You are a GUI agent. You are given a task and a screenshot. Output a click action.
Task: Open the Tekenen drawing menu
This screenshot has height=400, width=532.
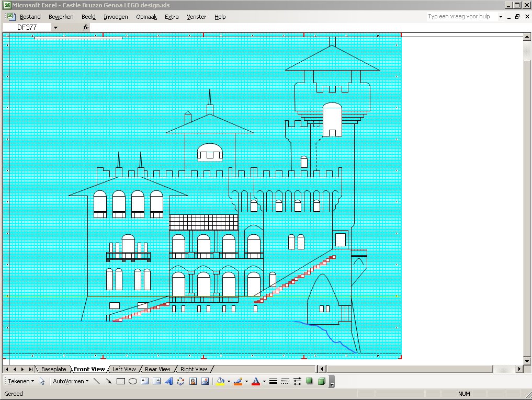21,381
